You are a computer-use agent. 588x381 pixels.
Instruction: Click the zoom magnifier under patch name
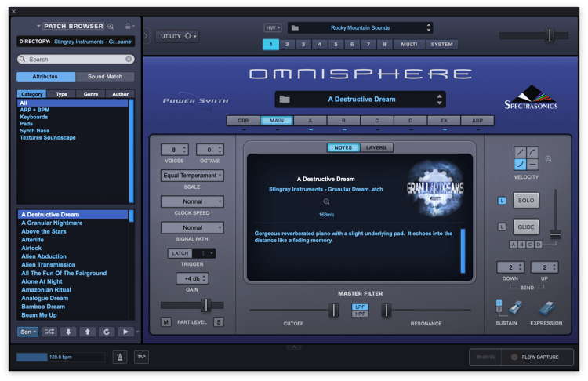326,201
